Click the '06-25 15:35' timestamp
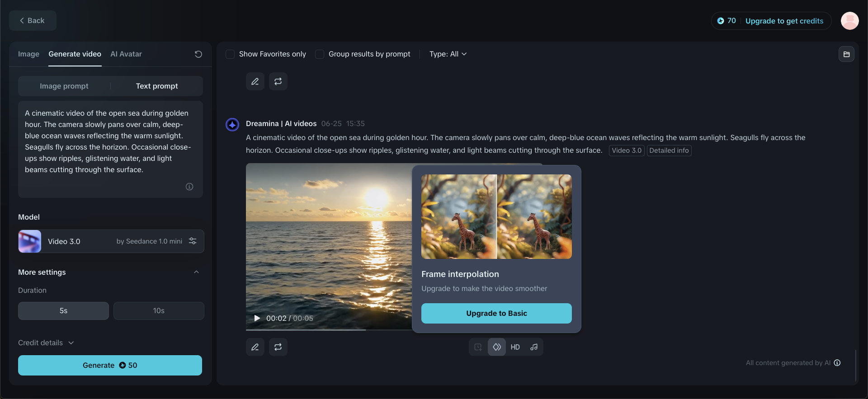Viewport: 868px width, 399px height. 343,123
